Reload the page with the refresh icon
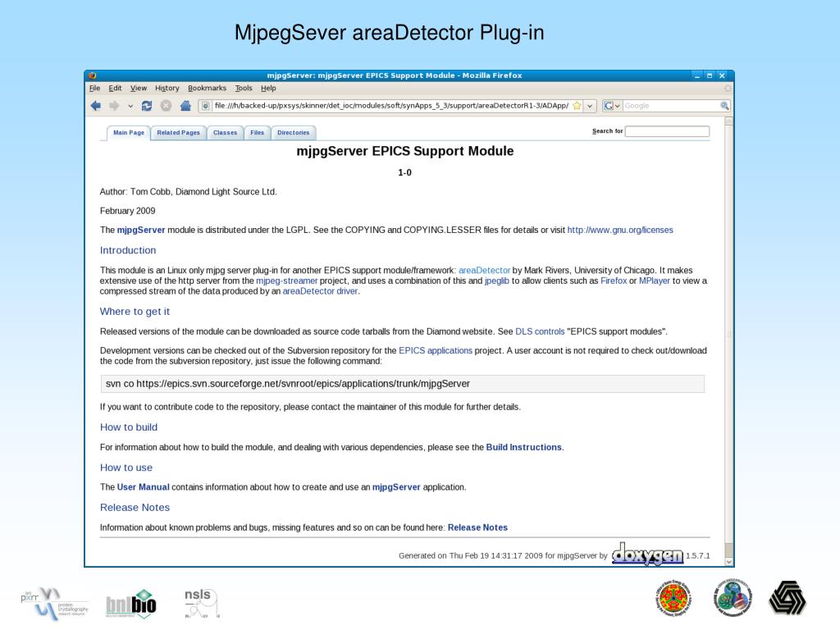This screenshot has height=630, width=840. pos(147,106)
